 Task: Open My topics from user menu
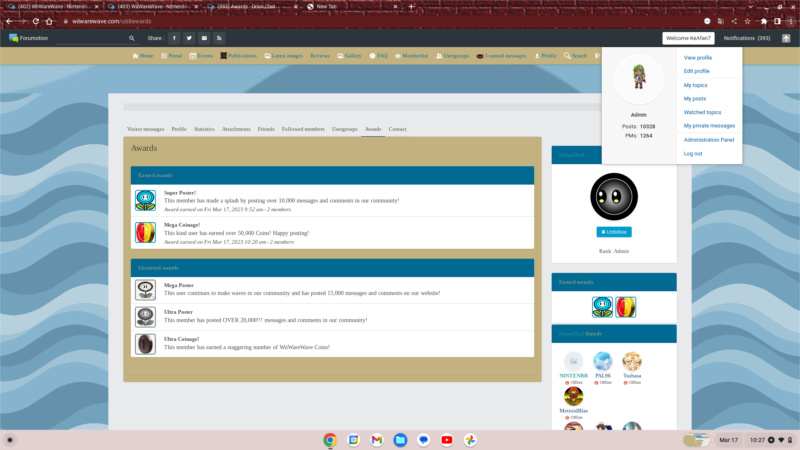tap(695, 85)
